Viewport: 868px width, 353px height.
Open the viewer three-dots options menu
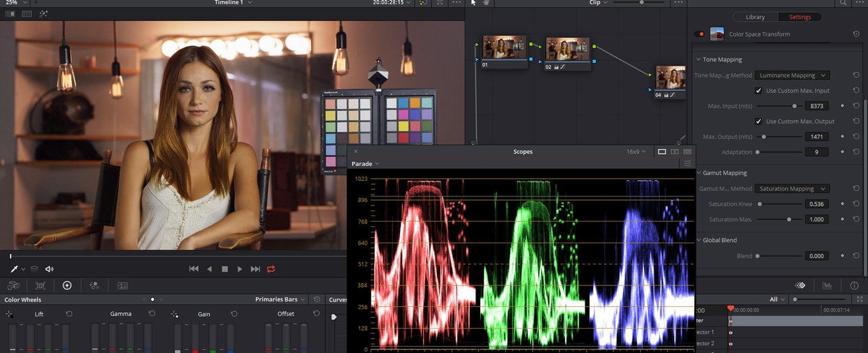click(x=456, y=3)
